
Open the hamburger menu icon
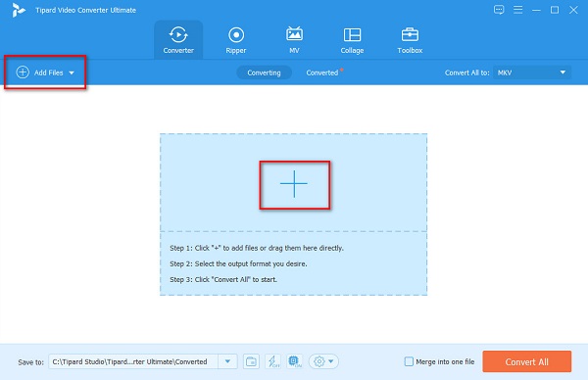click(x=517, y=10)
